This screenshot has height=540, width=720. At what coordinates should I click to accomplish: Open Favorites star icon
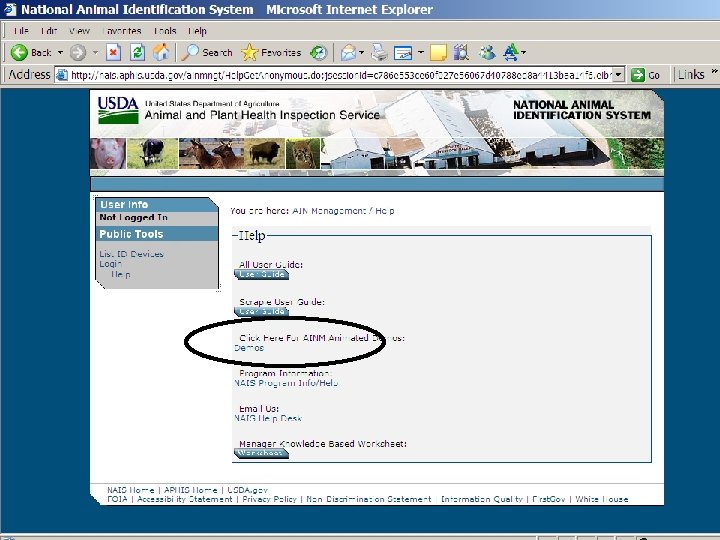pyautogui.click(x=249, y=52)
